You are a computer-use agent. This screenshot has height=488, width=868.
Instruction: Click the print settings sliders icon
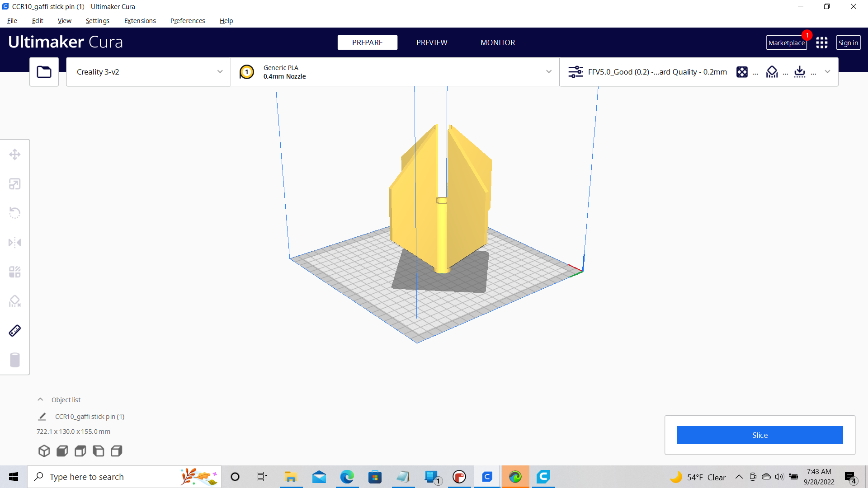click(x=576, y=72)
